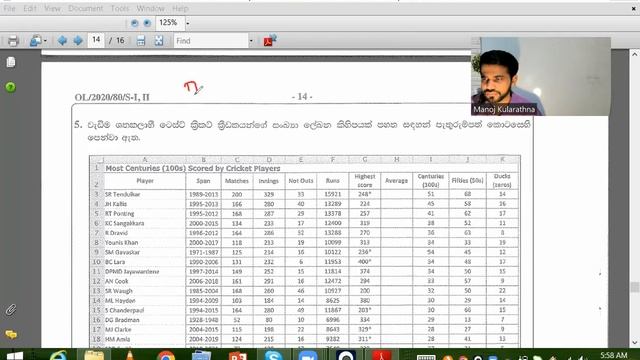Click the 5:58 AM system clock

(x=614, y=356)
